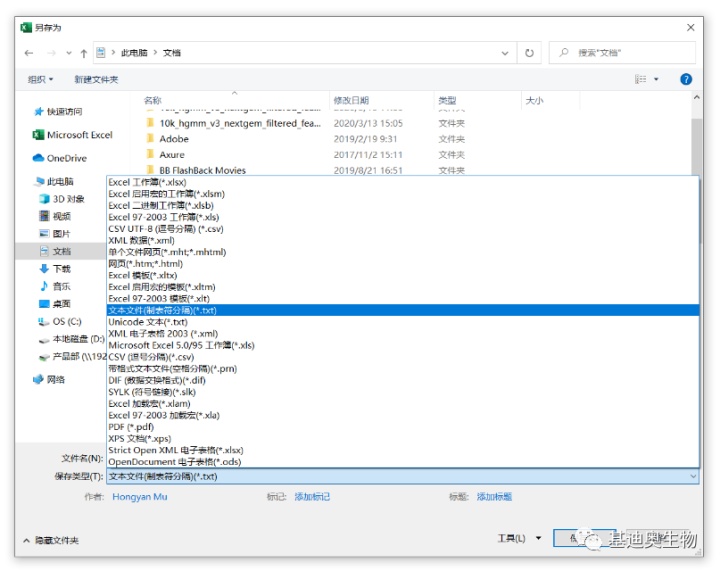Click the up one level arrow
The image size is (720, 571).
(x=84, y=53)
